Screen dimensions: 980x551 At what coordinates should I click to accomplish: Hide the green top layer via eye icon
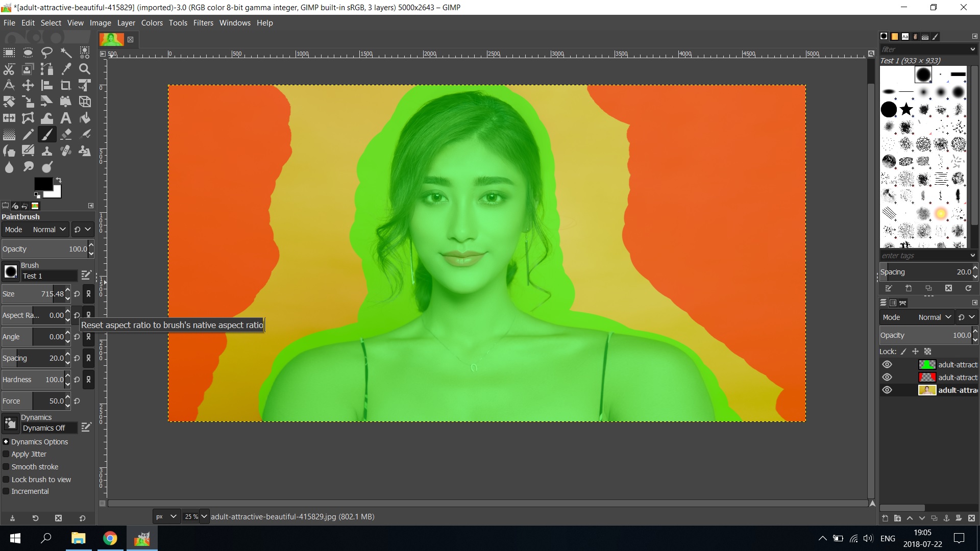(x=887, y=364)
